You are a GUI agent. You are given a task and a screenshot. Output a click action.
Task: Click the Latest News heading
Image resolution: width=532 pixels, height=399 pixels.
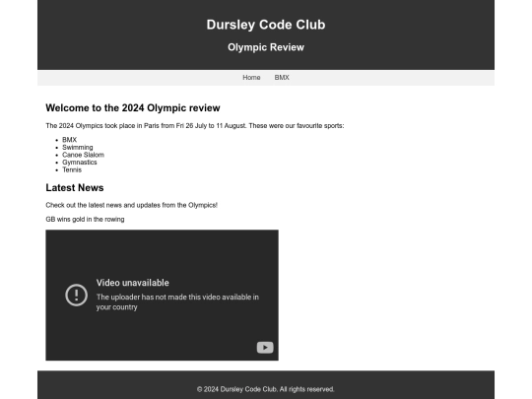pos(75,187)
